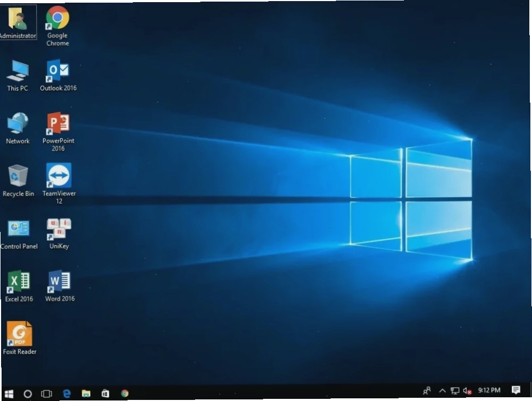The image size is (532, 401).
Task: Click the Cortana search circle
Action: coord(28,394)
